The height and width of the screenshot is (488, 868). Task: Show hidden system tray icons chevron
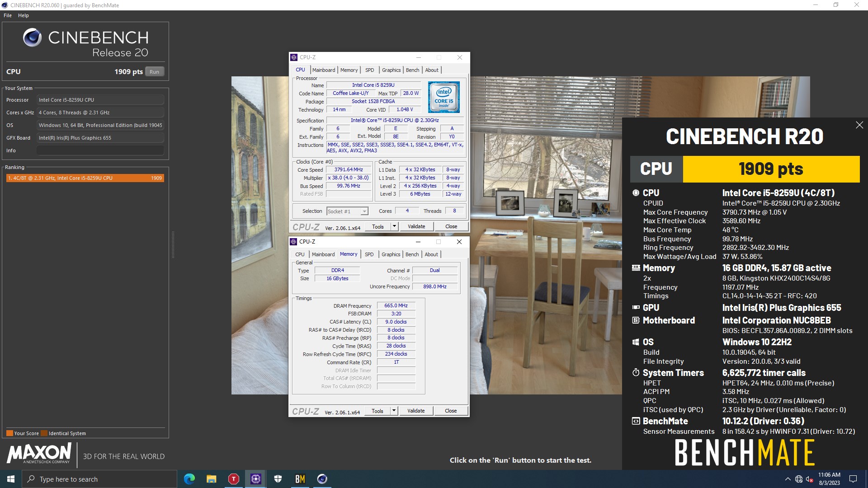(788, 479)
